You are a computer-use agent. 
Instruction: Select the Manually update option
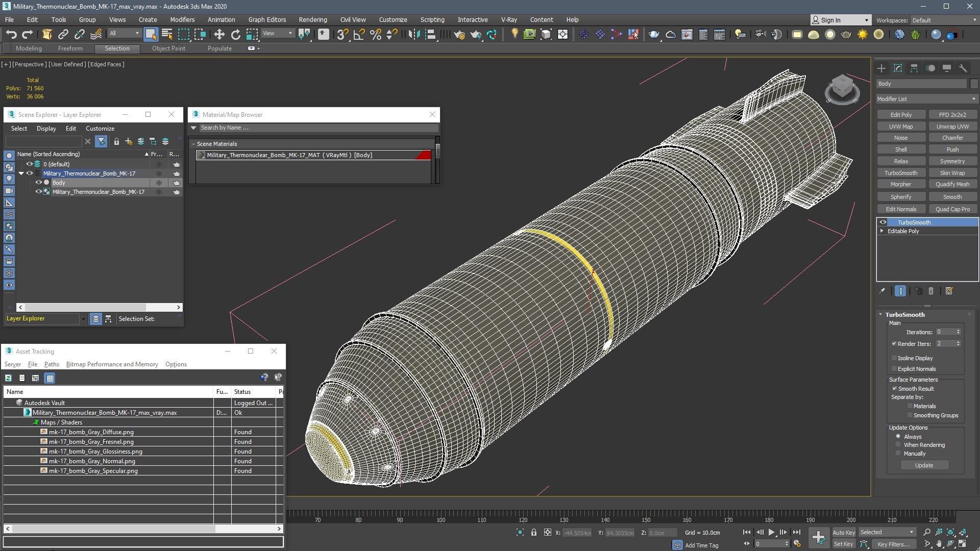898,454
